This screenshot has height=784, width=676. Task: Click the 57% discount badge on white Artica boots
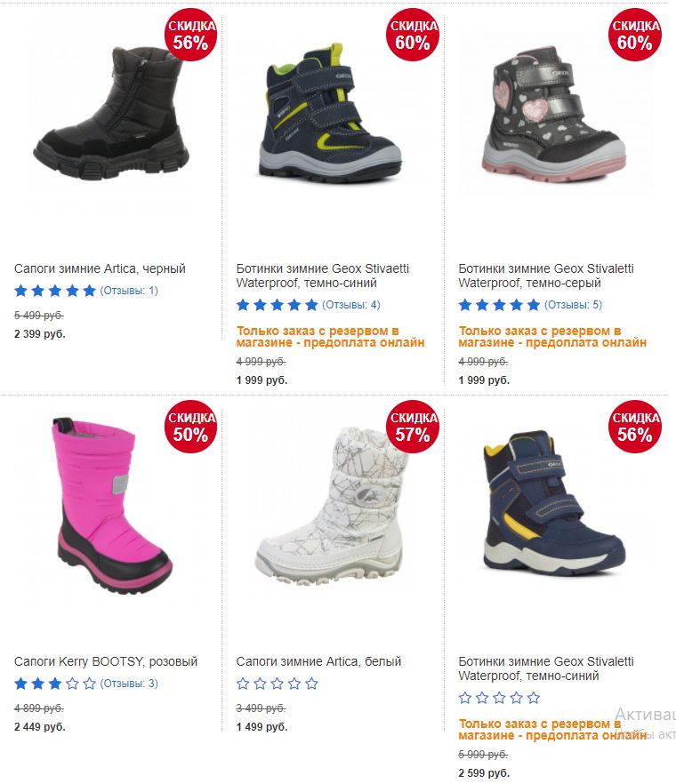coord(413,427)
